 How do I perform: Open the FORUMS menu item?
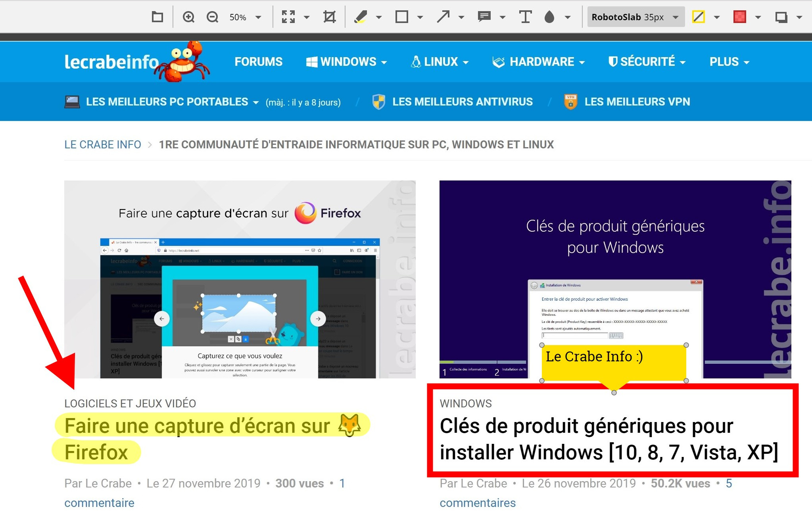pos(259,62)
